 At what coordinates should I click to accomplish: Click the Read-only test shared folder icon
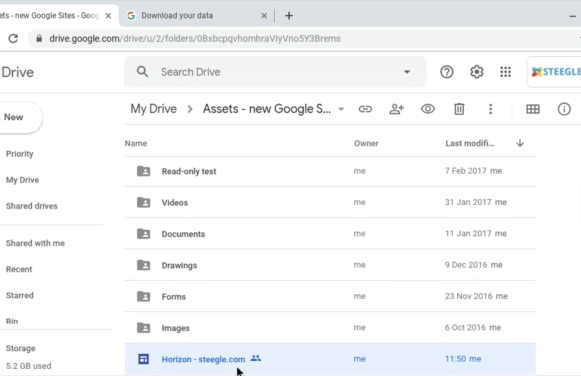(143, 171)
